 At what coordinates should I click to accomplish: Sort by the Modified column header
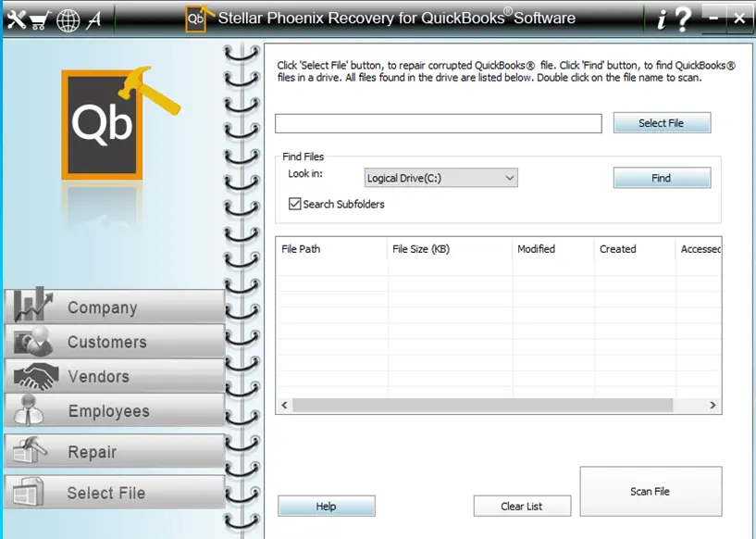tap(553, 249)
